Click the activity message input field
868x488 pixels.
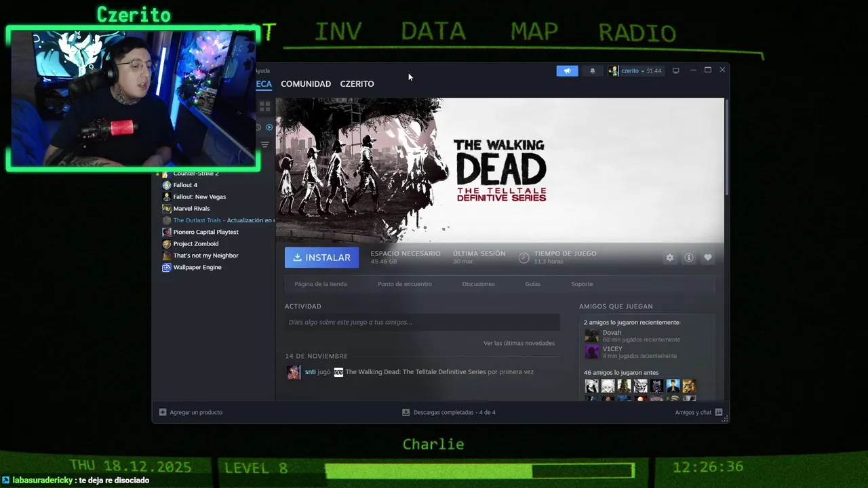(x=422, y=322)
